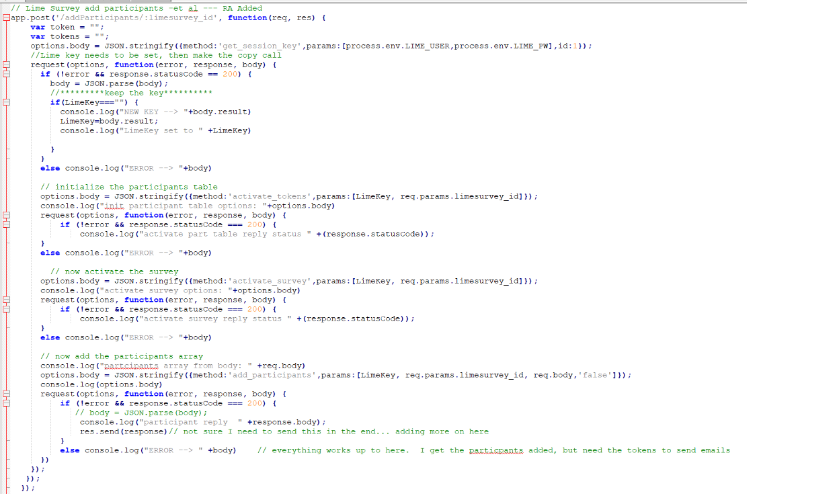Fold the if(LimeKey==="") block
The height and width of the screenshot is (504, 839).
(x=6, y=102)
